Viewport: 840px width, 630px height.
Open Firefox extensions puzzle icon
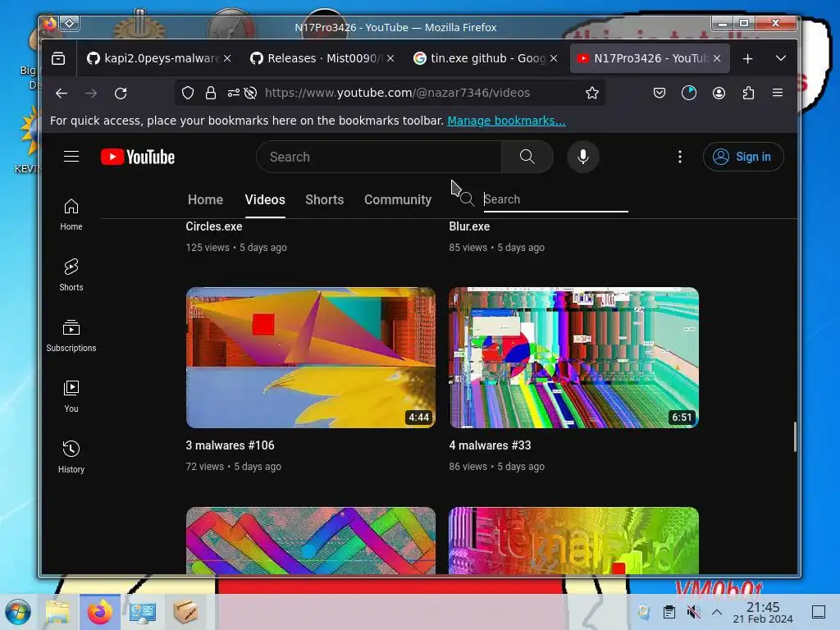tap(748, 94)
